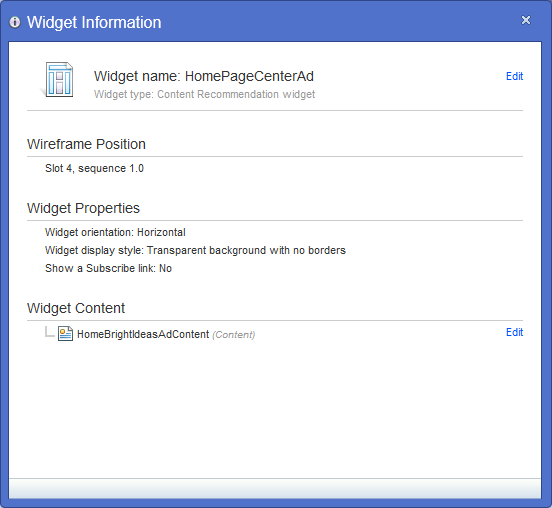Close the Widget Information dialog

pos(526,20)
